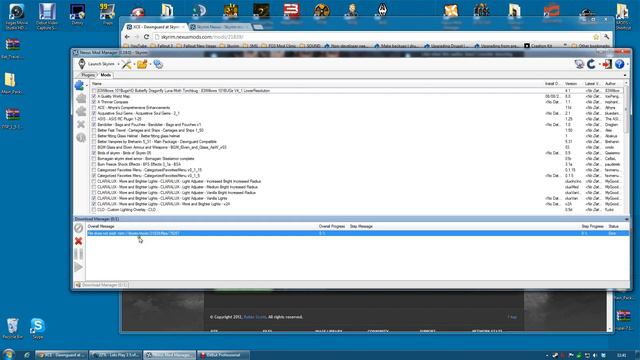This screenshot has height=360, width=640.
Task: Click the grey delete mod X icon
Action: [x=81, y=124]
